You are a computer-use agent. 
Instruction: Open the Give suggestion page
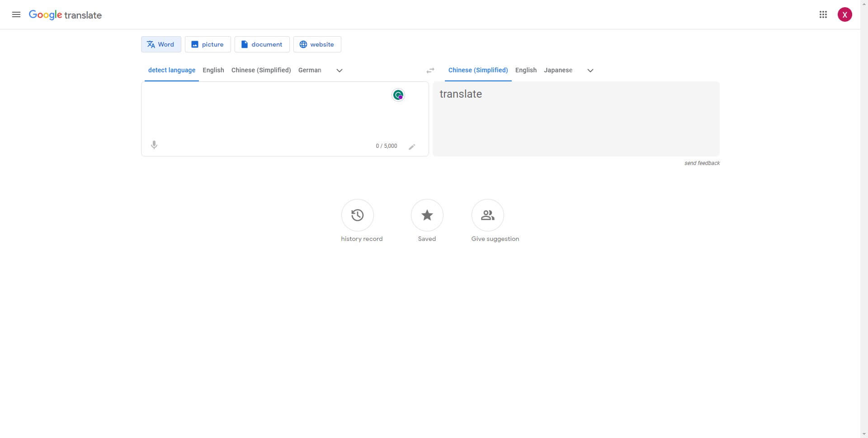(x=487, y=215)
